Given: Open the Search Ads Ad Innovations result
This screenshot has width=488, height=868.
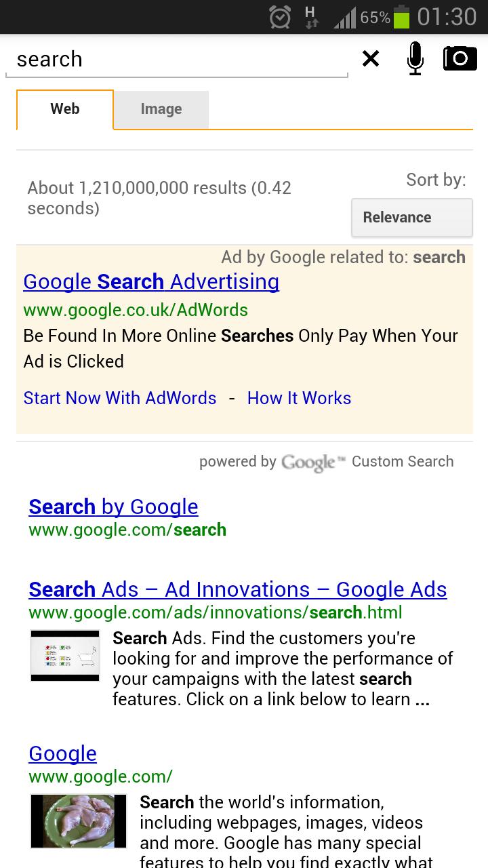Looking at the screenshot, I should coord(237,589).
